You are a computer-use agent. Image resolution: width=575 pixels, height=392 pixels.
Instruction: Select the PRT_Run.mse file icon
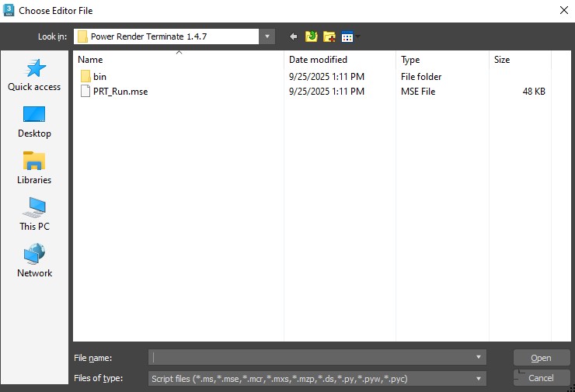(x=85, y=92)
